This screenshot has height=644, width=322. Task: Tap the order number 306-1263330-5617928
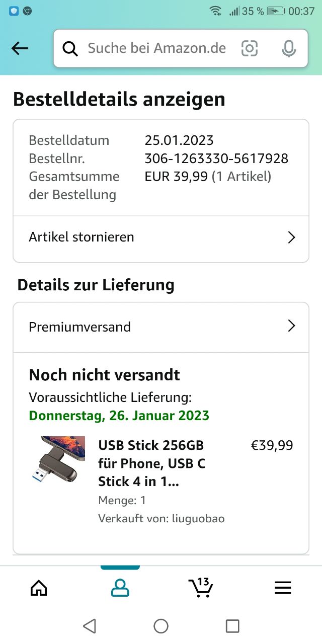click(216, 158)
